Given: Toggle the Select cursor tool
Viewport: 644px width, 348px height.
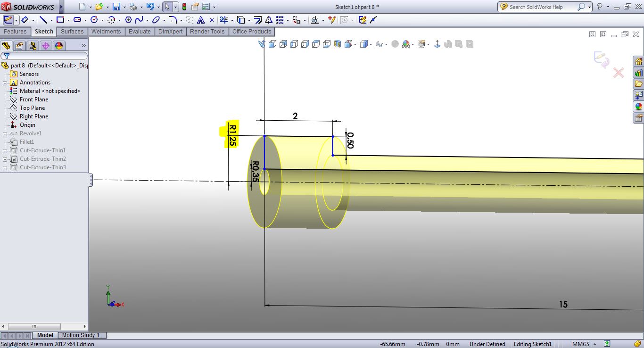Looking at the screenshot, I should 167,7.
